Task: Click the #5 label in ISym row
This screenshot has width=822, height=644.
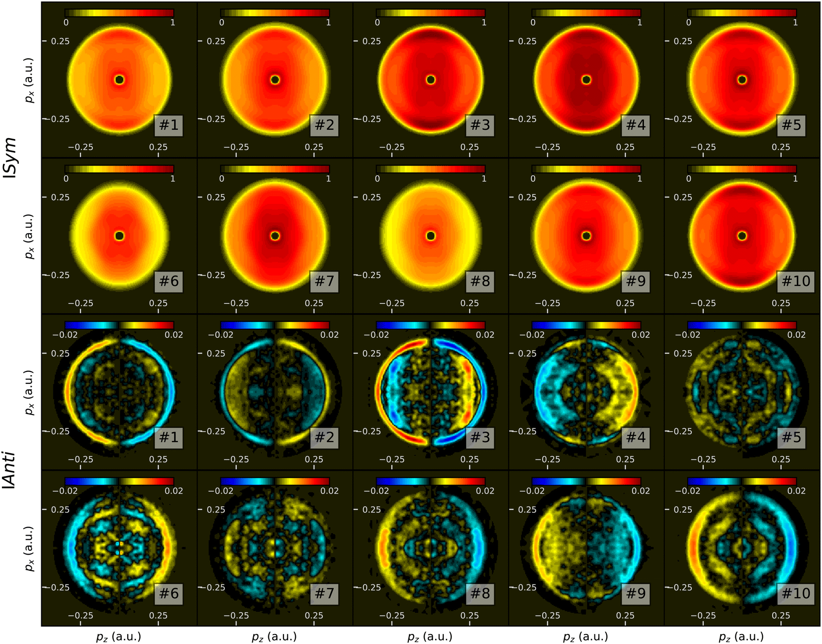Action: 791,125
